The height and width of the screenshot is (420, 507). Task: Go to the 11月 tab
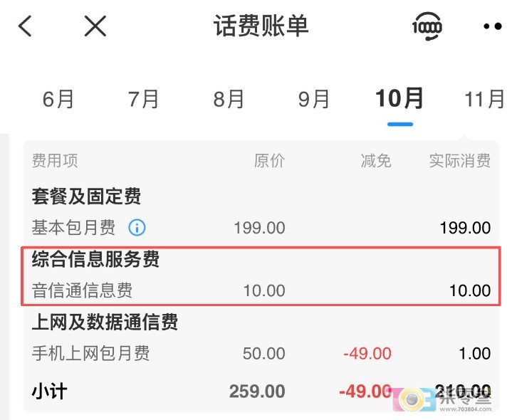pyautogui.click(x=484, y=99)
